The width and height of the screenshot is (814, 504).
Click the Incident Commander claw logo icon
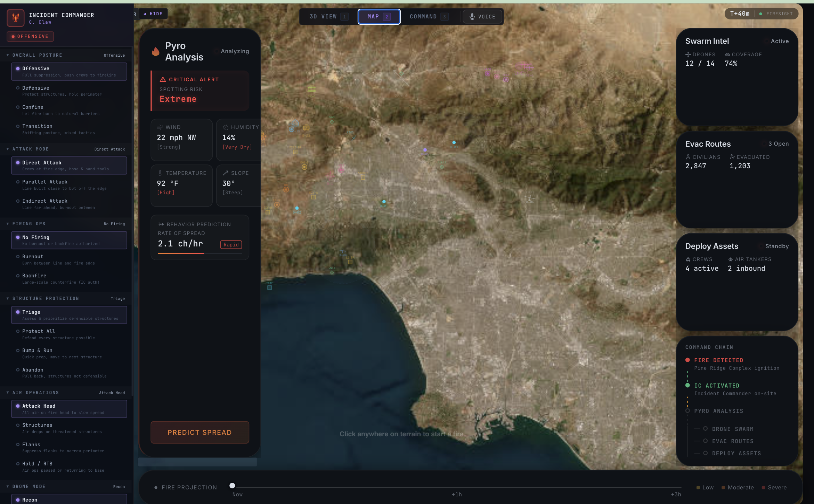16,18
